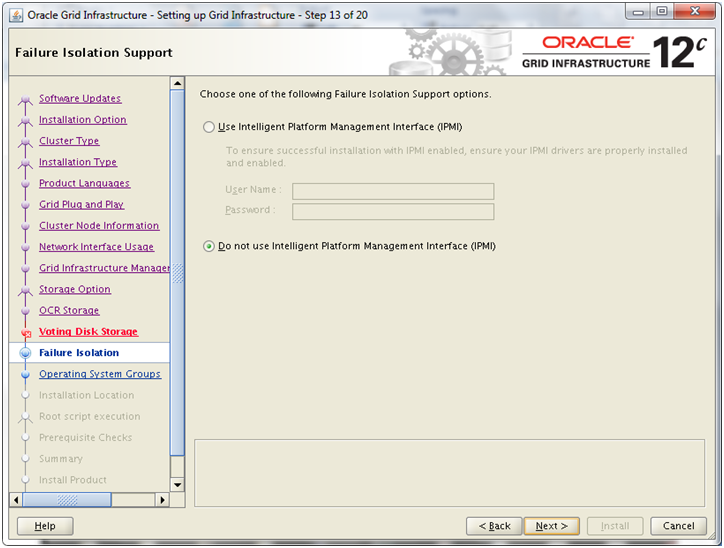724x548 pixels.
Task: Navigate to Cluster Node Information
Action: [99, 226]
